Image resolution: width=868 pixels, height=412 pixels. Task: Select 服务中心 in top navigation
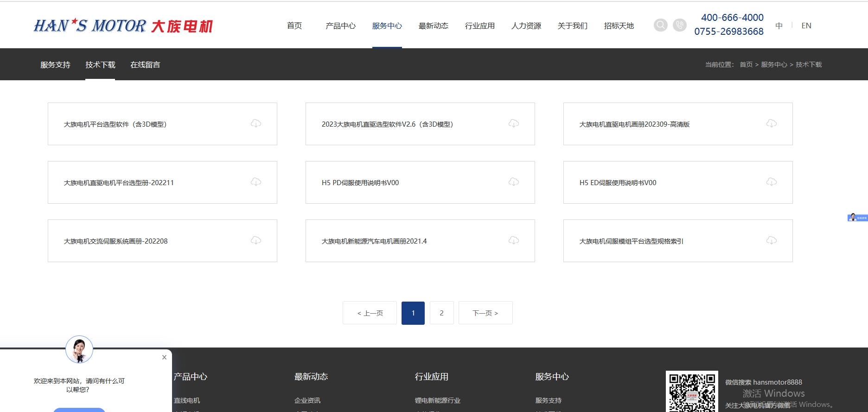pyautogui.click(x=387, y=26)
